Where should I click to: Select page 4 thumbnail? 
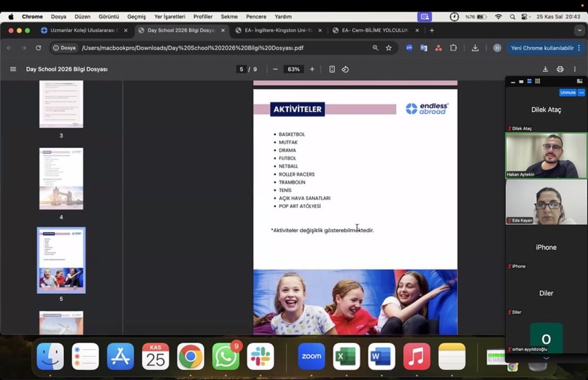pos(61,179)
